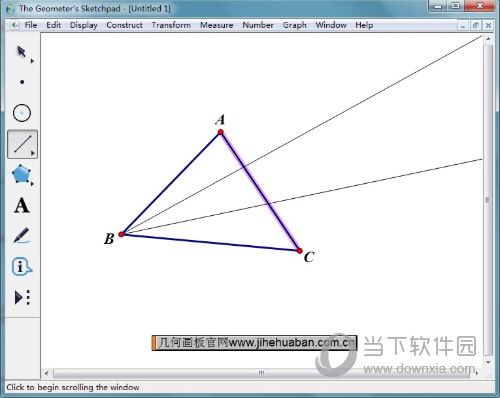Click the horizontal scrollbar thumb

coord(261,373)
